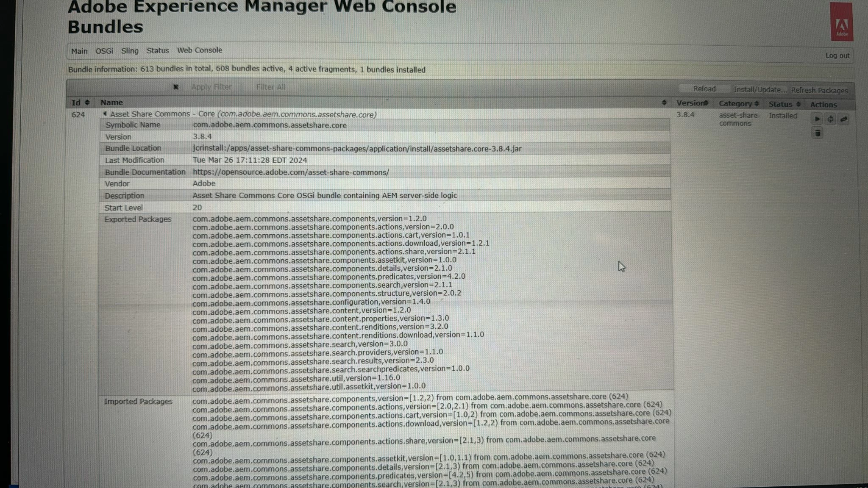Viewport: 868px width, 488px height.
Task: Open the Web Console menu
Action: 199,50
